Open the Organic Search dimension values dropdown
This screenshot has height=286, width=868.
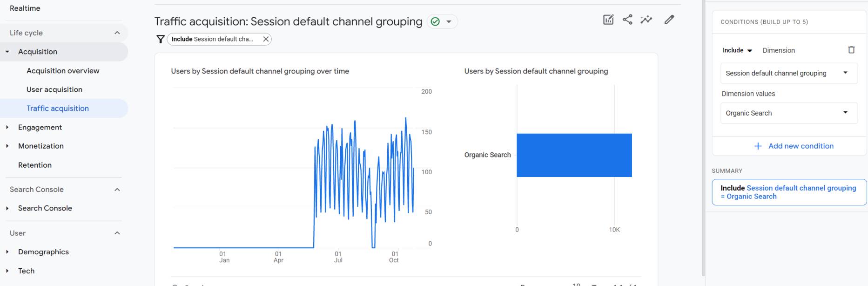[x=789, y=113]
